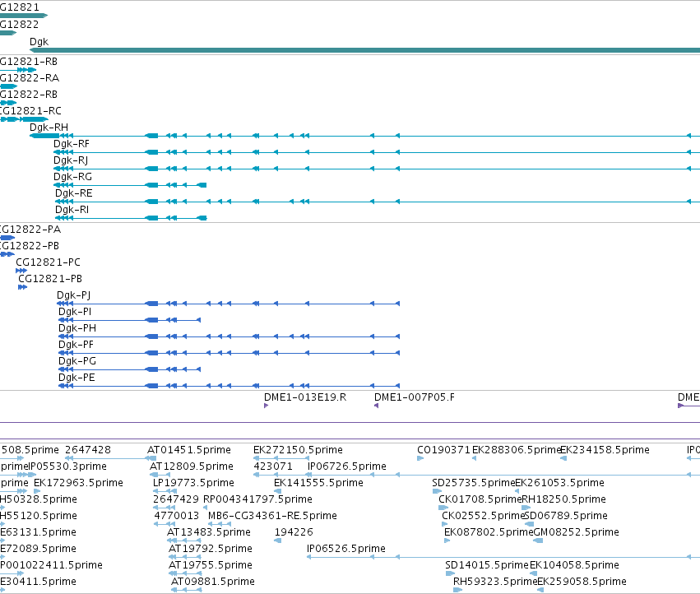
Task: Select the 2647429 alignment label
Action: 176,499
